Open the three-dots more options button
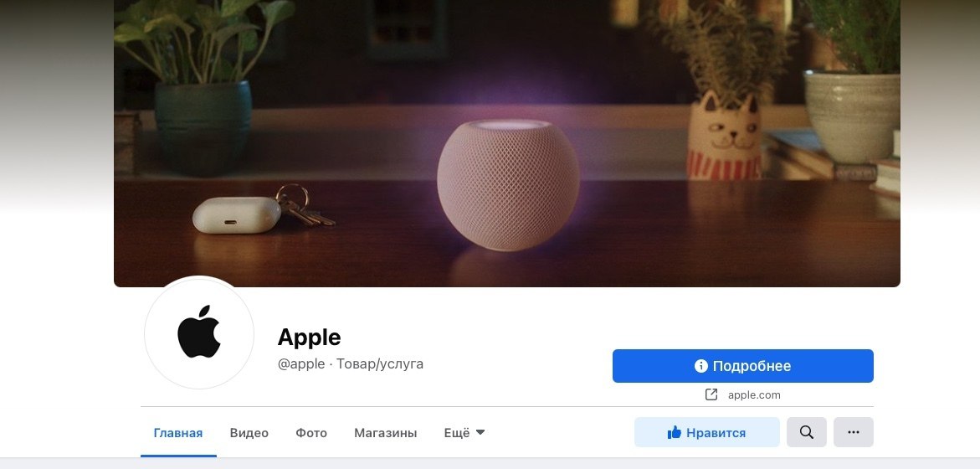This screenshot has height=469, width=980. (853, 432)
